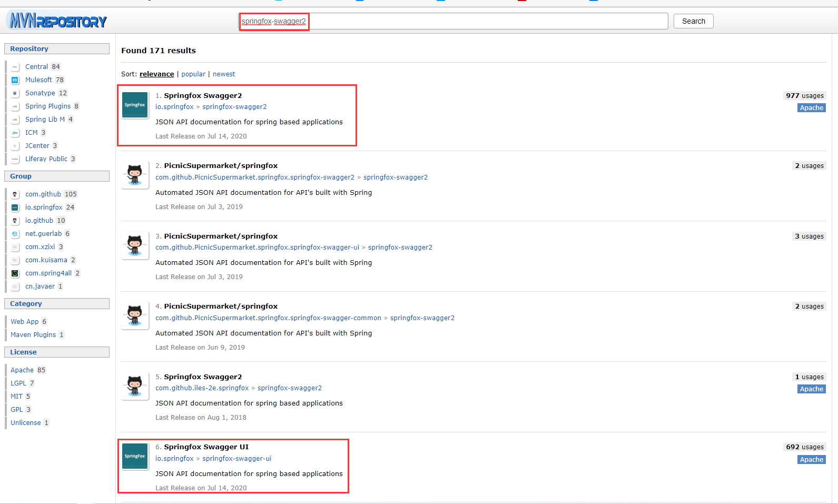
Task: Click the Category sidebar header
Action: 57,304
